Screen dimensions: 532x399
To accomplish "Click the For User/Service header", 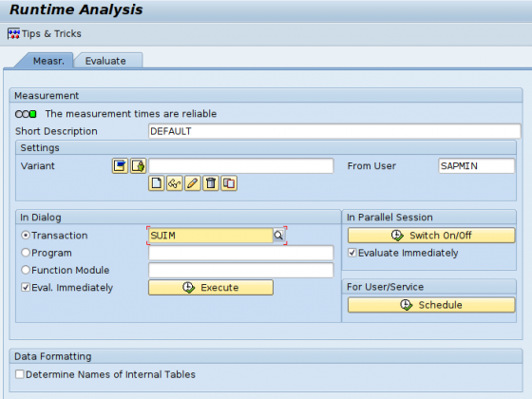I will (x=428, y=287).
